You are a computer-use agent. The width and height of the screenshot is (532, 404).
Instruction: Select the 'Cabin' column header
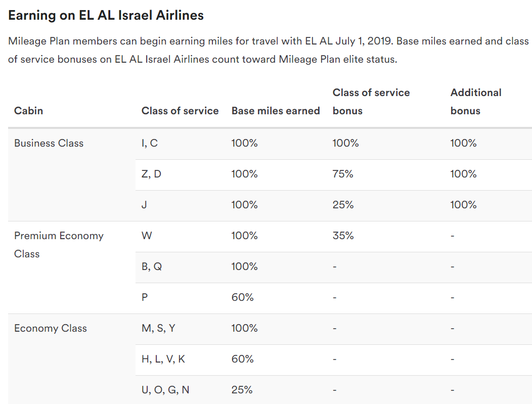28,111
